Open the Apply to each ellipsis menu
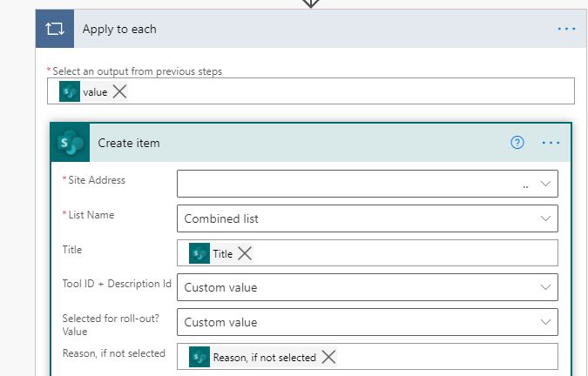Viewport: 588px width, 376px height. click(566, 29)
